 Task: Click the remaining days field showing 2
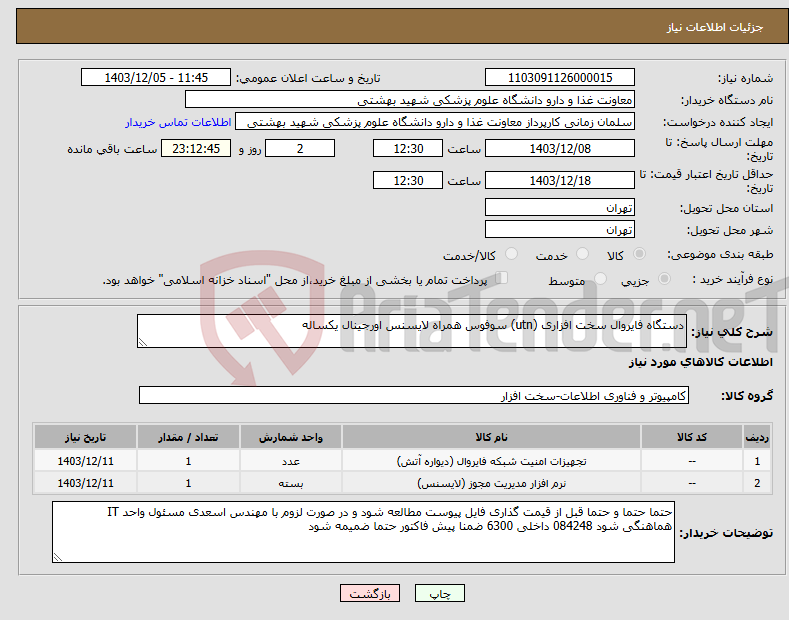coord(300,148)
